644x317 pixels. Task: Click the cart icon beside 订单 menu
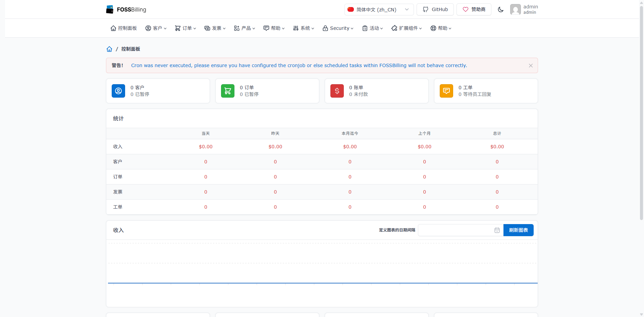pyautogui.click(x=177, y=28)
